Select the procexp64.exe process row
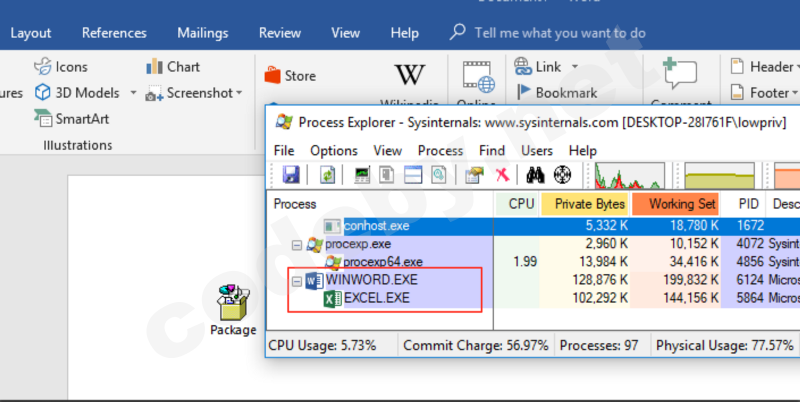 (533, 262)
